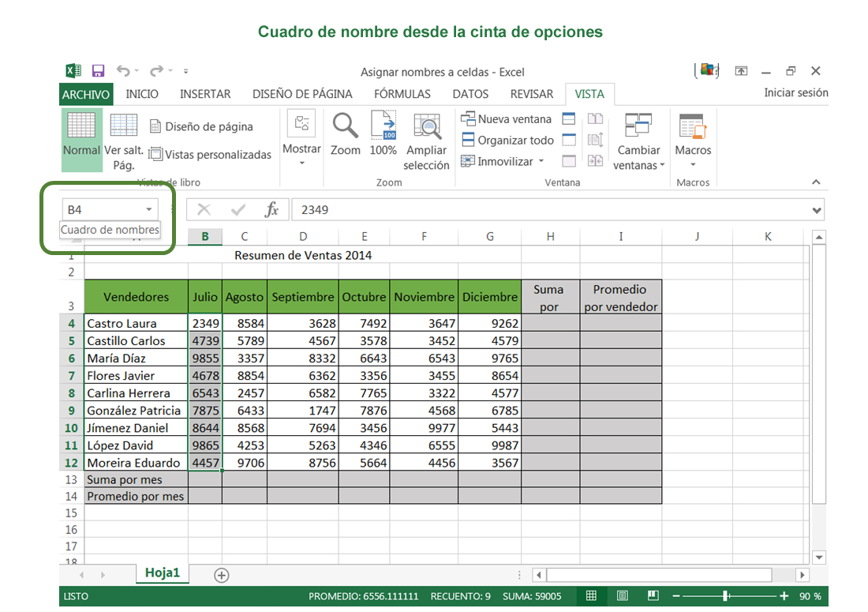Select row 7 by its header
Screen dimensions: 868x612
click(71, 376)
